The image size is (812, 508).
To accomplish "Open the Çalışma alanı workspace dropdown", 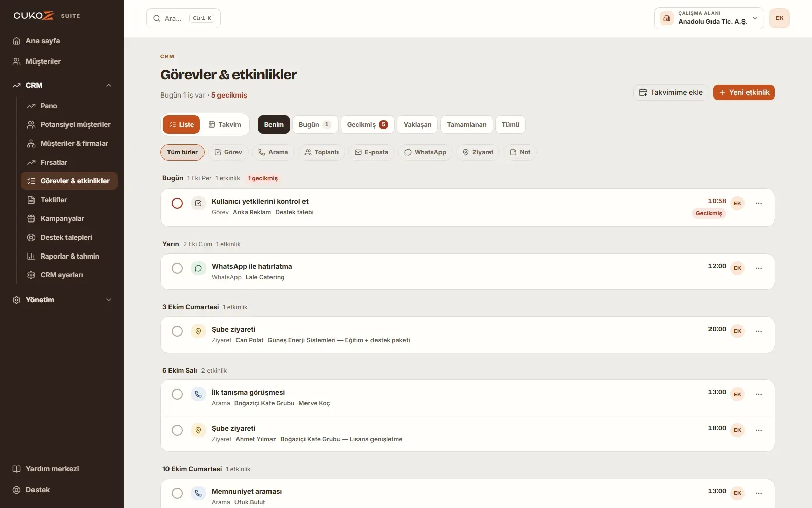I will 709,18.
